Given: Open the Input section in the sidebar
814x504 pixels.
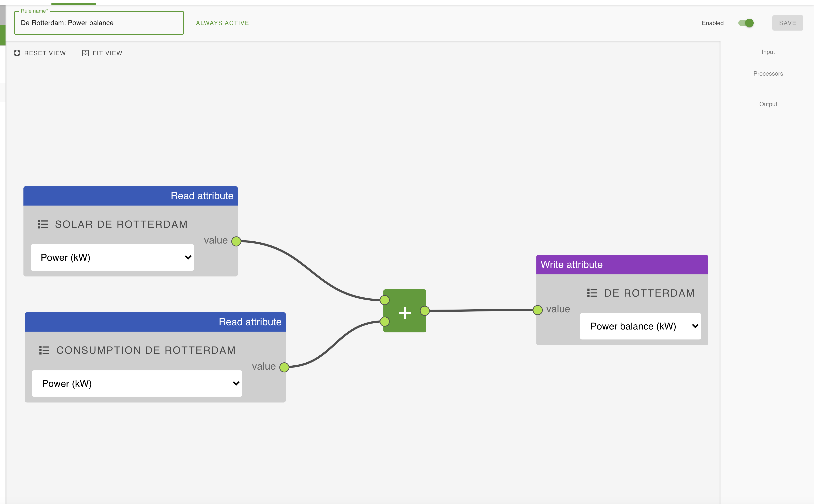Looking at the screenshot, I should (768, 52).
